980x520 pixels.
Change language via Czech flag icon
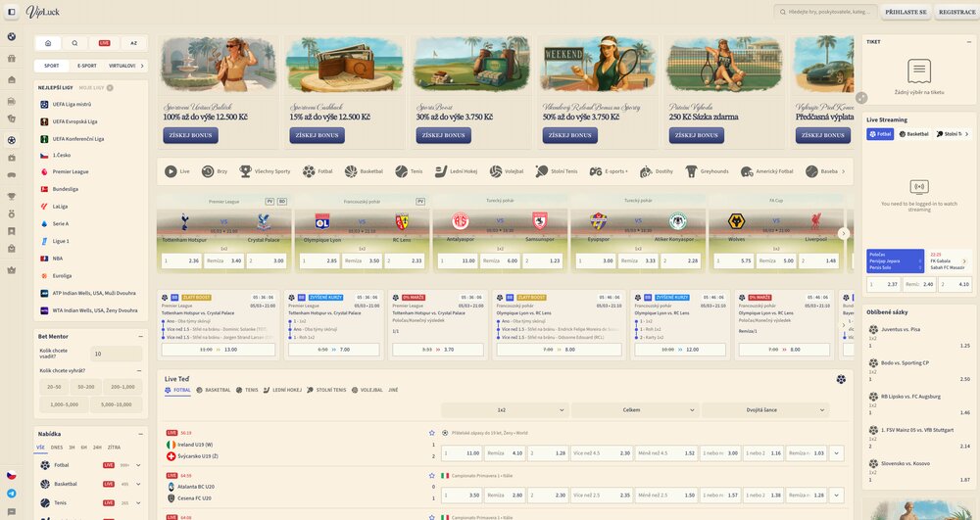(11, 475)
